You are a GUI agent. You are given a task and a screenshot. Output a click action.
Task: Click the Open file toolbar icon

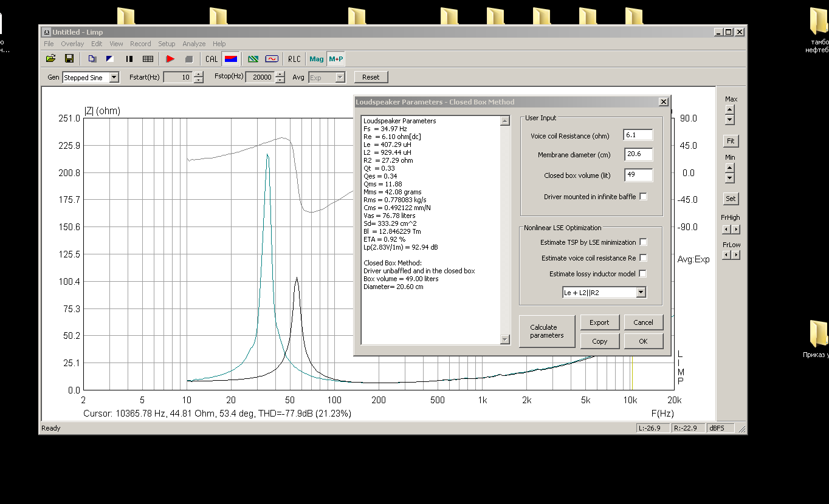[x=51, y=59]
